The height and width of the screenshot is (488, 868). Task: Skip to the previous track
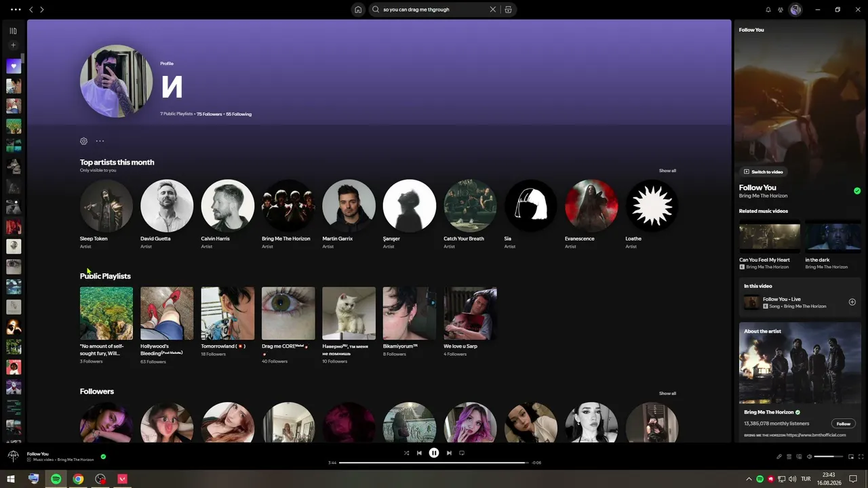click(x=419, y=453)
